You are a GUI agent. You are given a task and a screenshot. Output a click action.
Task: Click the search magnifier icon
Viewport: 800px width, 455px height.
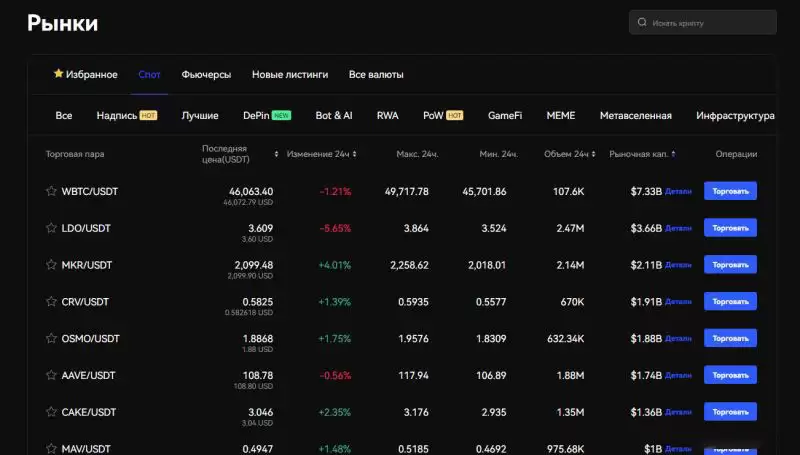[x=642, y=22]
